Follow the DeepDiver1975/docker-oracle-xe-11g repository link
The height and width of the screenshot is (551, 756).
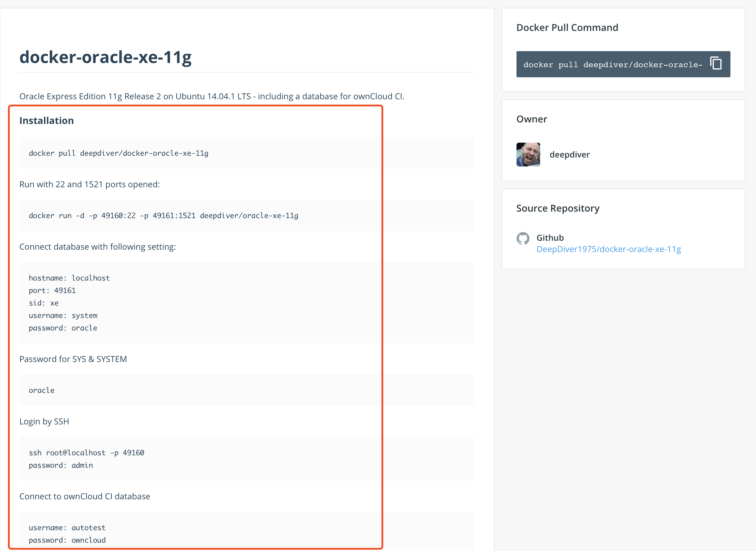click(609, 249)
